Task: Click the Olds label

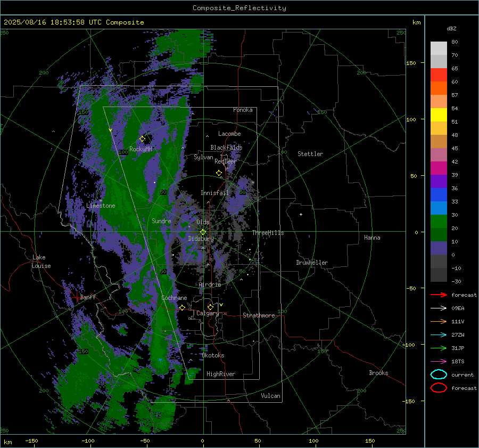Action: click(x=203, y=222)
